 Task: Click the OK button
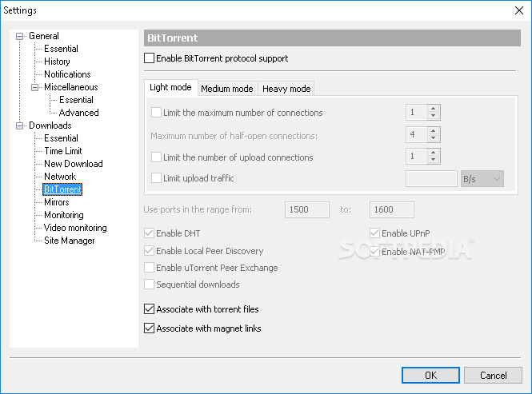[x=430, y=375]
